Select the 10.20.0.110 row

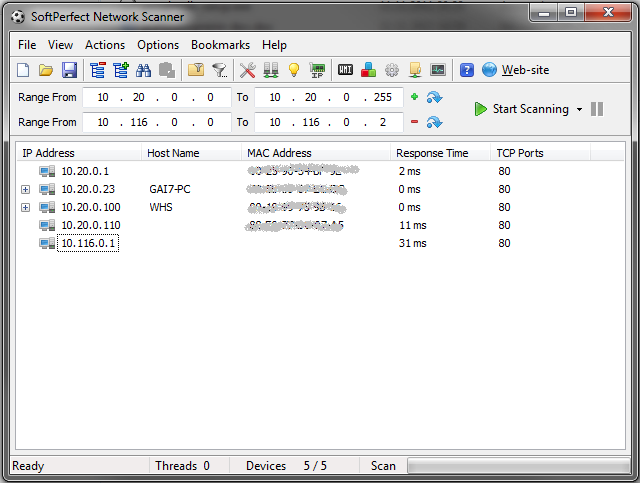tap(320, 225)
